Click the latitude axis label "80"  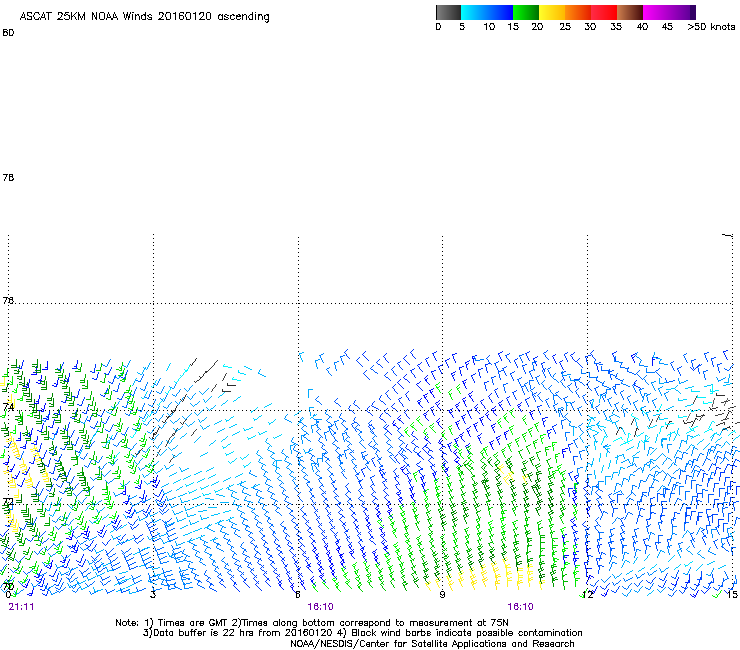pos(8,33)
